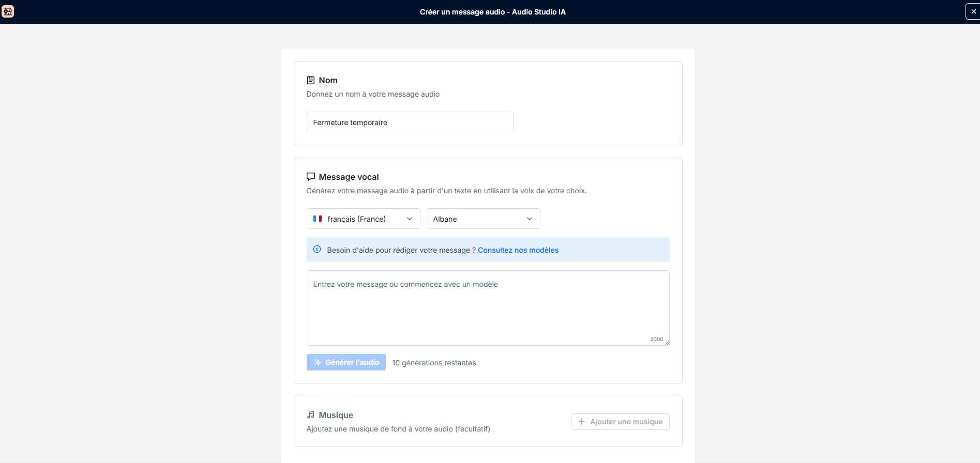The image size is (980, 463).
Task: Click the sparkle icon on Générer l'audio
Action: point(318,362)
